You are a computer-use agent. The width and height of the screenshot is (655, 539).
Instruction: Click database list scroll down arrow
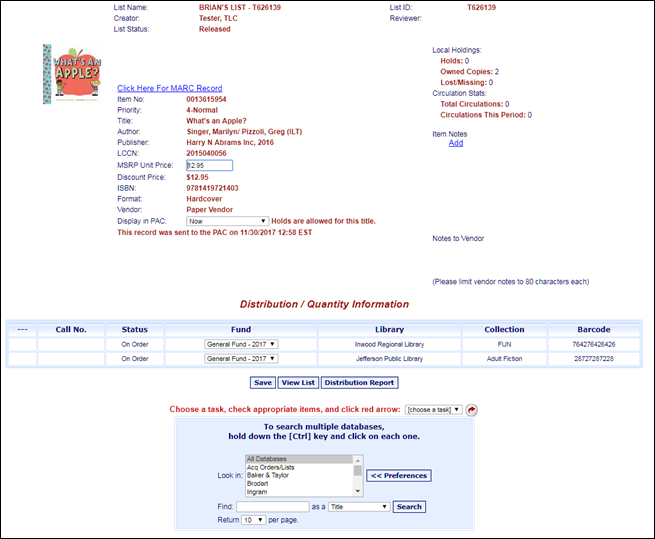(358, 491)
